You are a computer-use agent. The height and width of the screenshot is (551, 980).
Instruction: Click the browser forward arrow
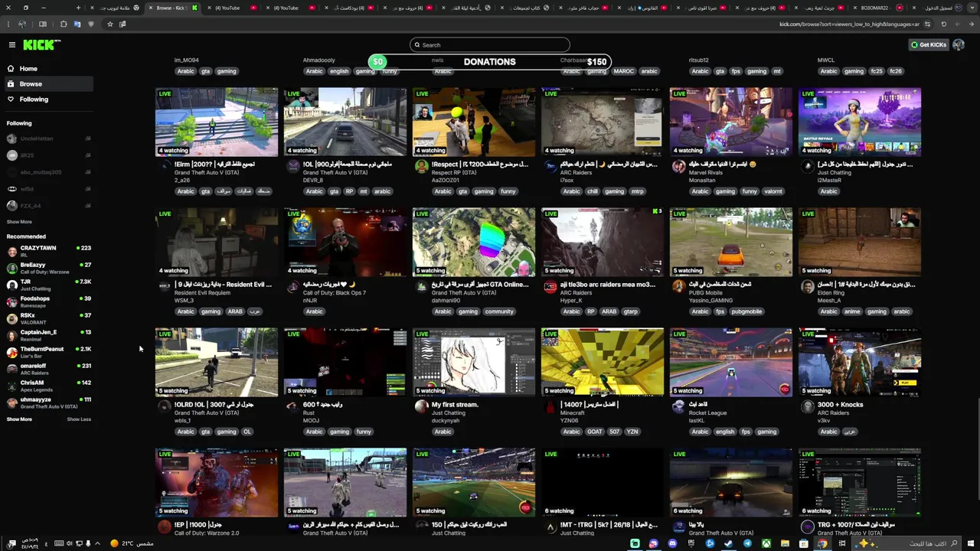click(x=957, y=24)
